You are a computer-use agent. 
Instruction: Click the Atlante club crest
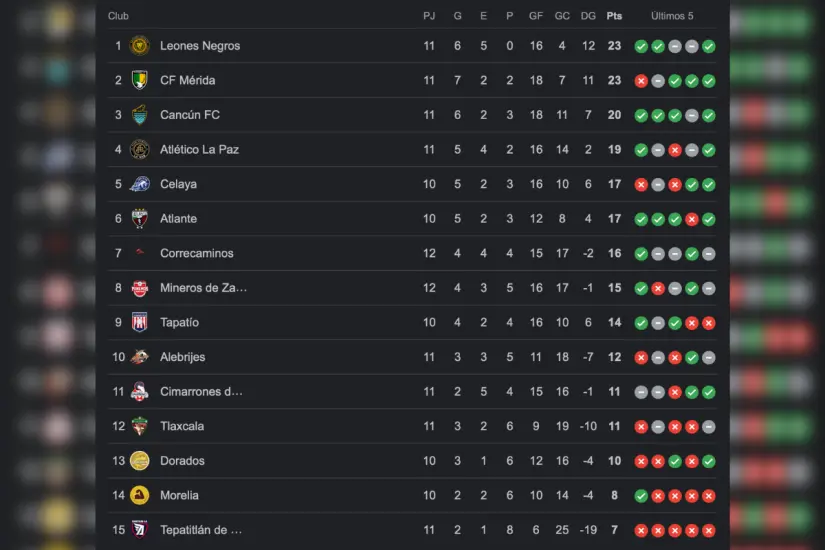click(x=139, y=219)
